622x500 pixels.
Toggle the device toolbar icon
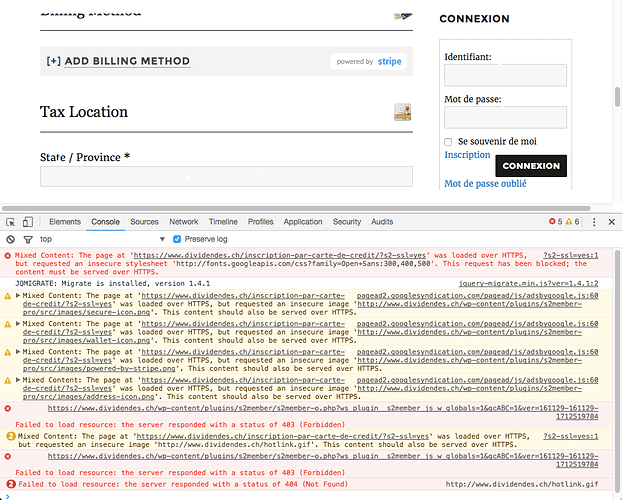[27, 222]
